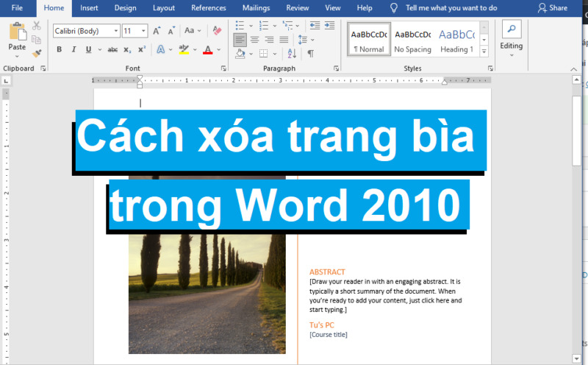Show paragraph marks with pilcrow icon
Viewport: 588px width, 365px height.
click(x=310, y=54)
